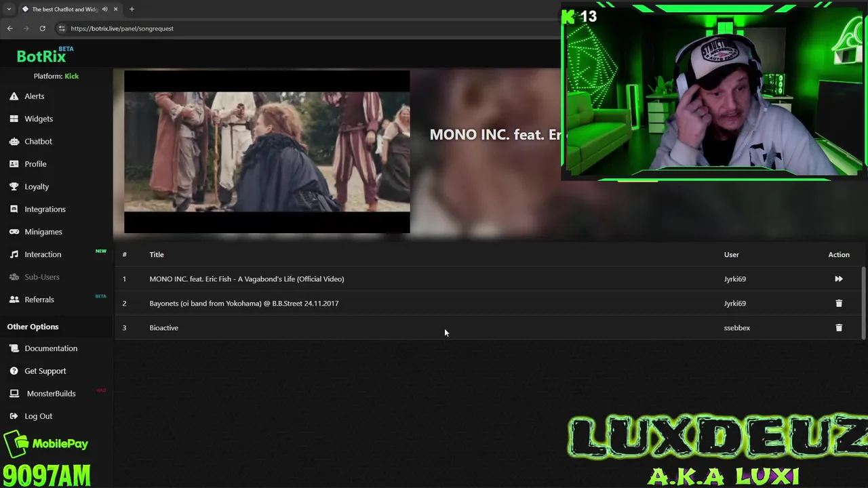Select the BotRix browser tab
This screenshot has height=488, width=868.
click(x=64, y=9)
